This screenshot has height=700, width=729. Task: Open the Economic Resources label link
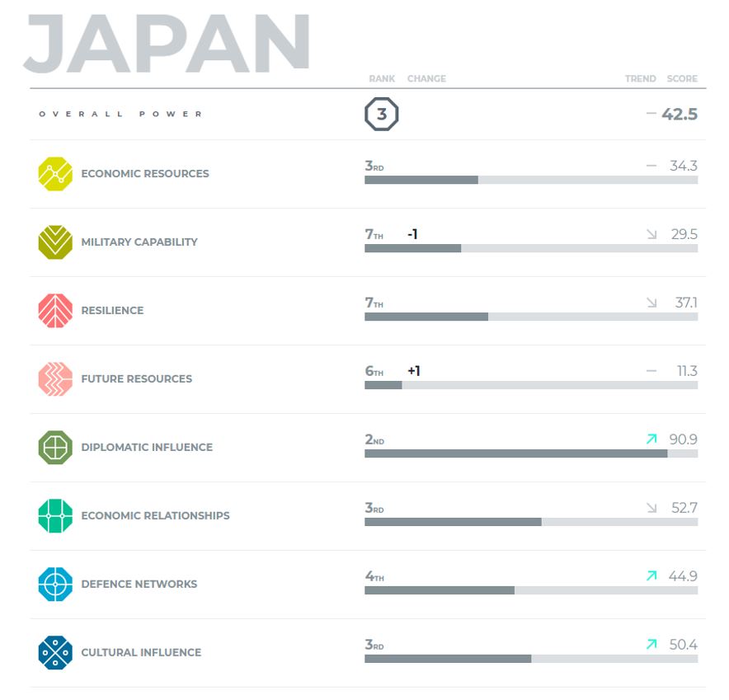144,173
